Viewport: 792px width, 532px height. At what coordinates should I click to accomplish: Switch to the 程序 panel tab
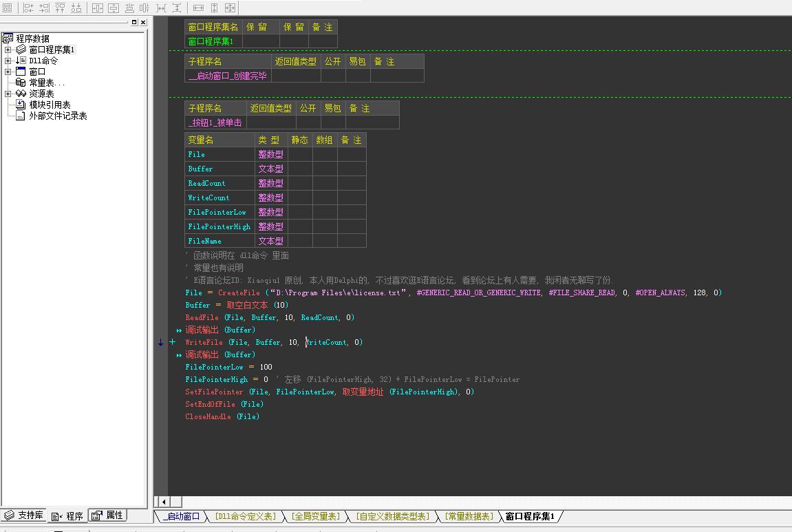(x=67, y=516)
